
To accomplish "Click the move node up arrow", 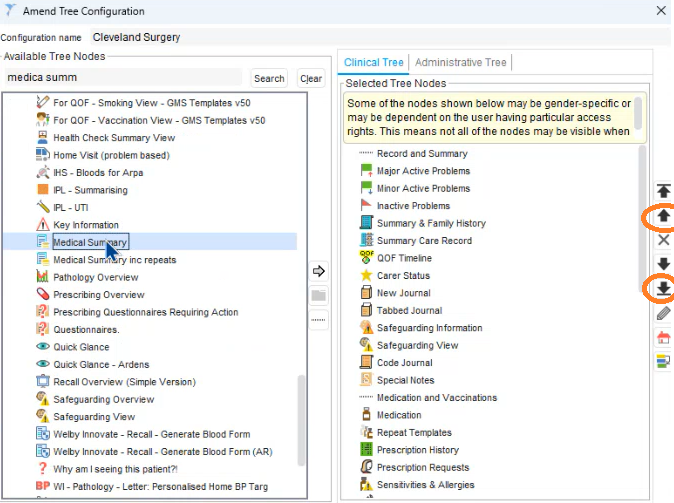I will point(663,215).
